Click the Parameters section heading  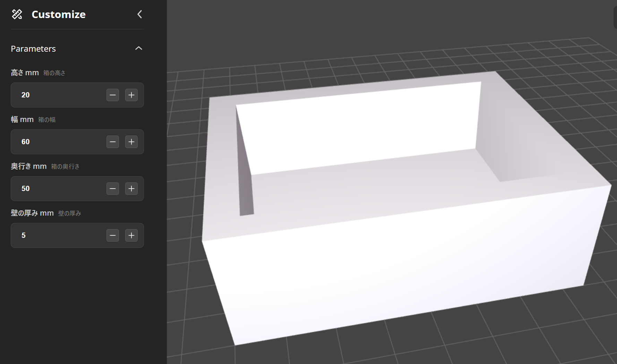[33, 49]
